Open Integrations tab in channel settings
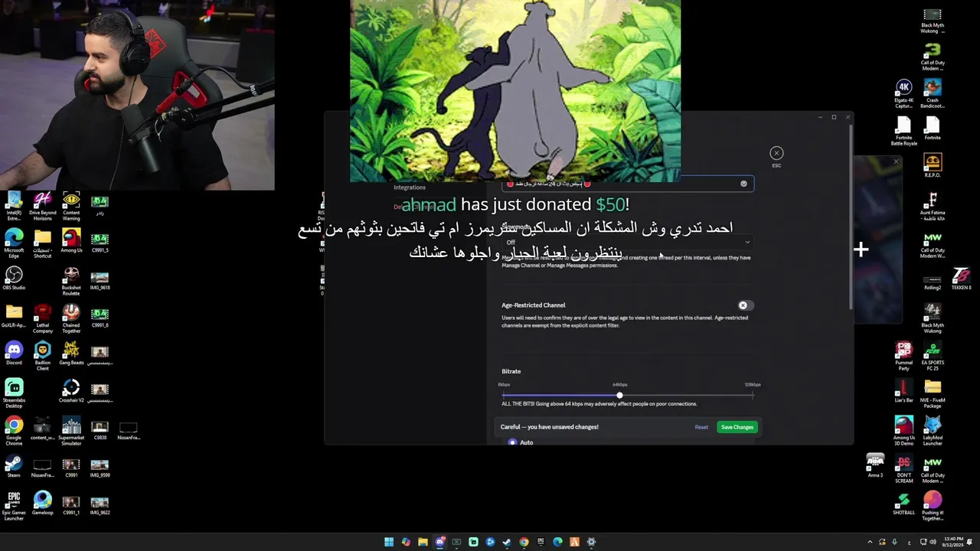 point(410,187)
